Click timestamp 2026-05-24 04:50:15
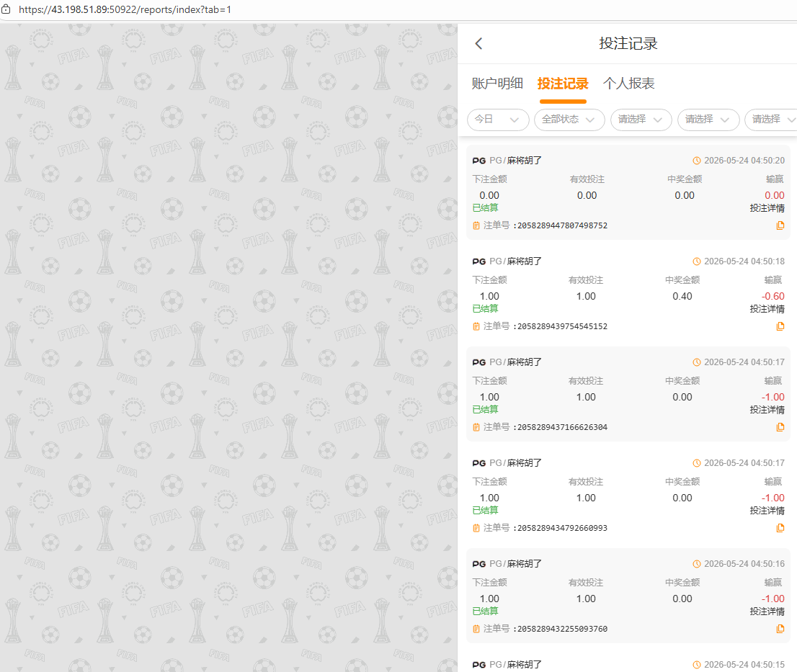The height and width of the screenshot is (672, 797). (744, 665)
